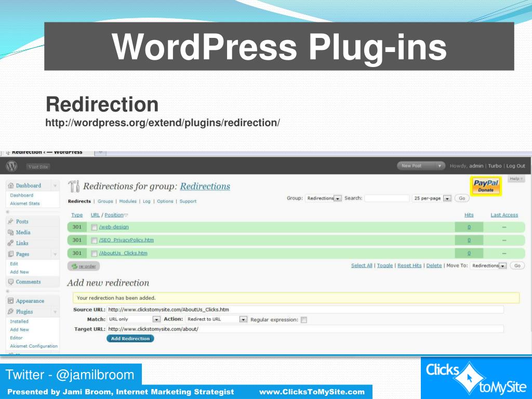Click the re-order arrows icon
This screenshot has width=532, height=399.
coord(75,267)
